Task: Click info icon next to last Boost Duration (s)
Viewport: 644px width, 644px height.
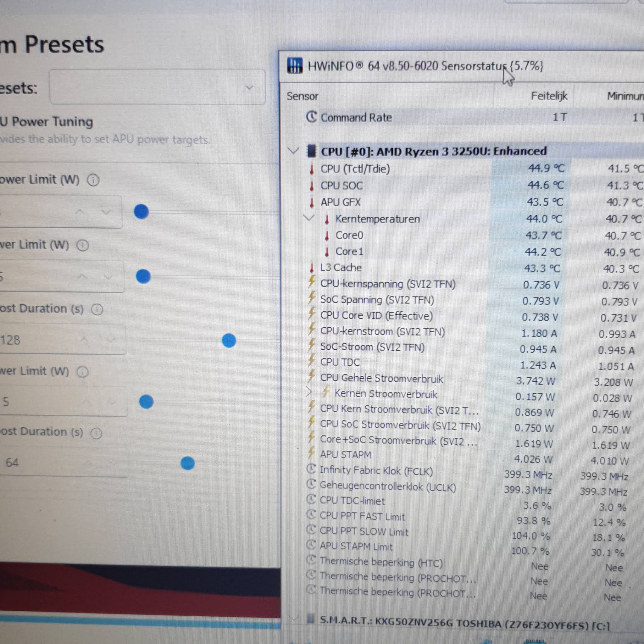Action: (x=97, y=433)
